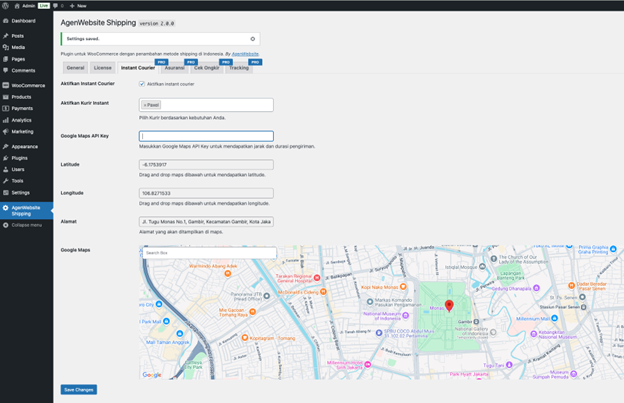Open the '+ New' admin bar menu
This screenshot has height=403, width=624.
tap(78, 5)
